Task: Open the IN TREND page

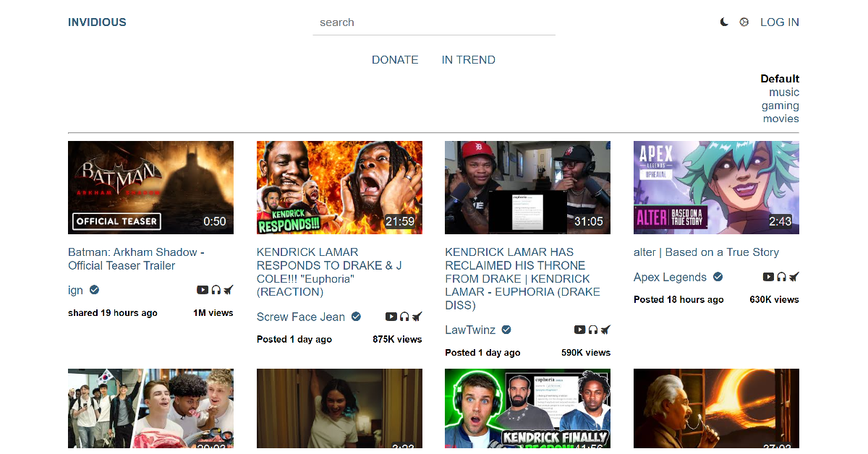Action: [468, 60]
